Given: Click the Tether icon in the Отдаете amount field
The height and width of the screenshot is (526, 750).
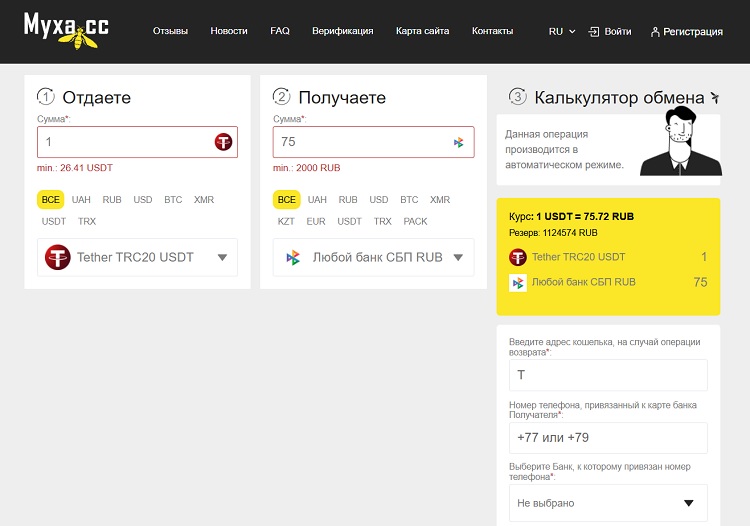Looking at the screenshot, I should pyautogui.click(x=223, y=142).
